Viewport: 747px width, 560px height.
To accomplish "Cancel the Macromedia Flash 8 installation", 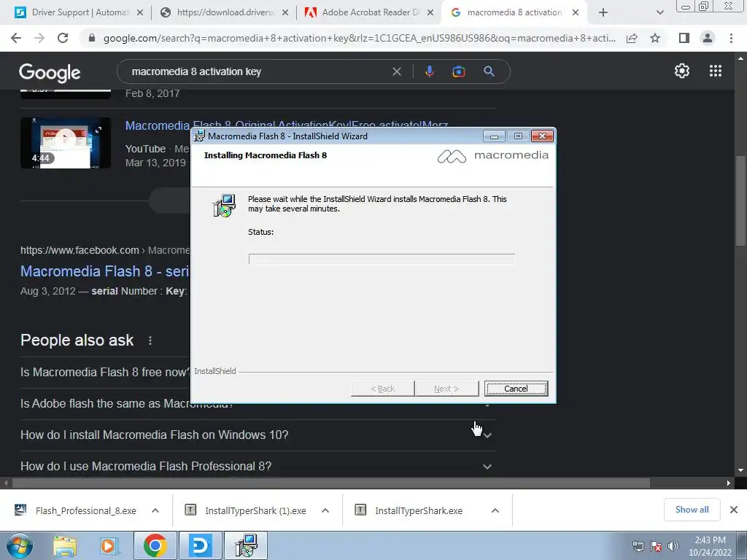I will pos(516,389).
